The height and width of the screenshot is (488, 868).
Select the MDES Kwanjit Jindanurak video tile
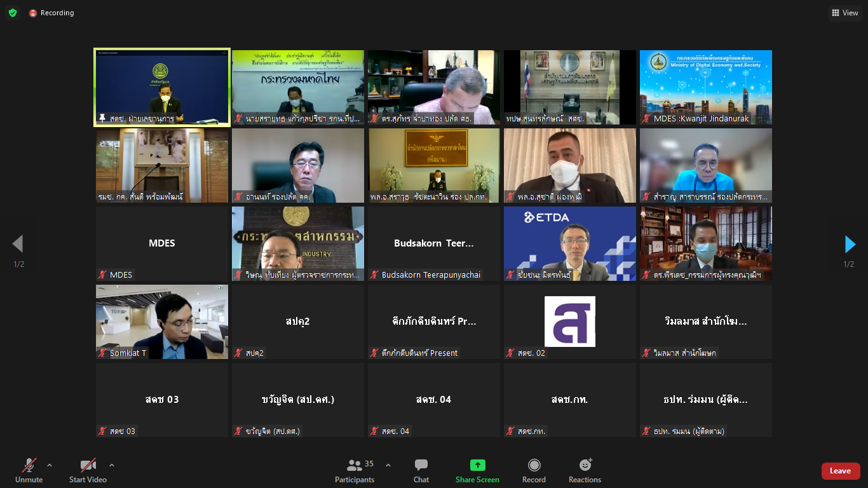[705, 87]
